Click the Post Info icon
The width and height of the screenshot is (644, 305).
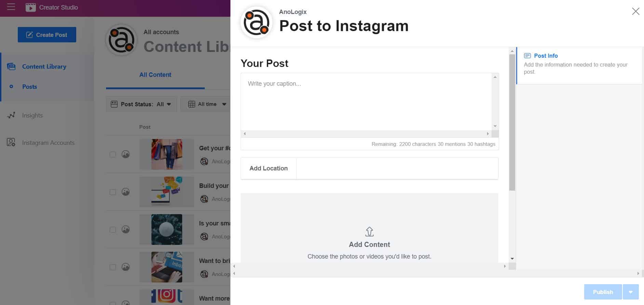pos(527,56)
